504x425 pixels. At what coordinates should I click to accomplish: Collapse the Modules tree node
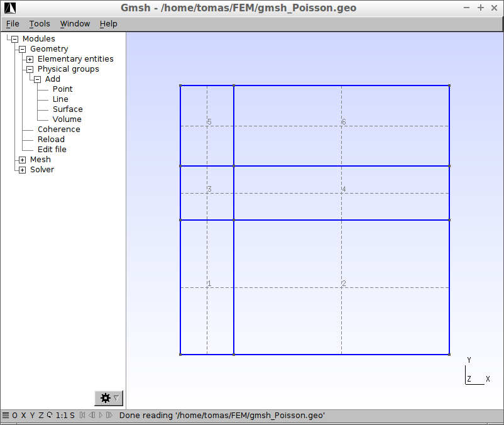coord(15,39)
